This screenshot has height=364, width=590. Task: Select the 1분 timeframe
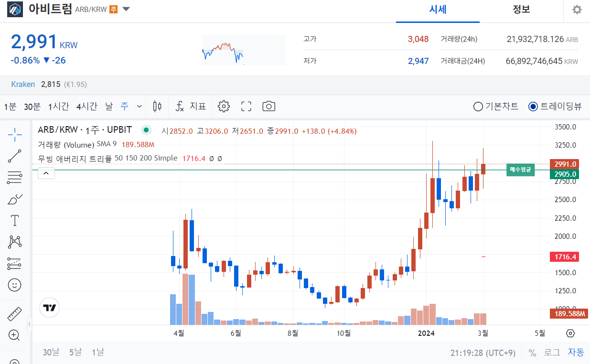[x=10, y=107]
